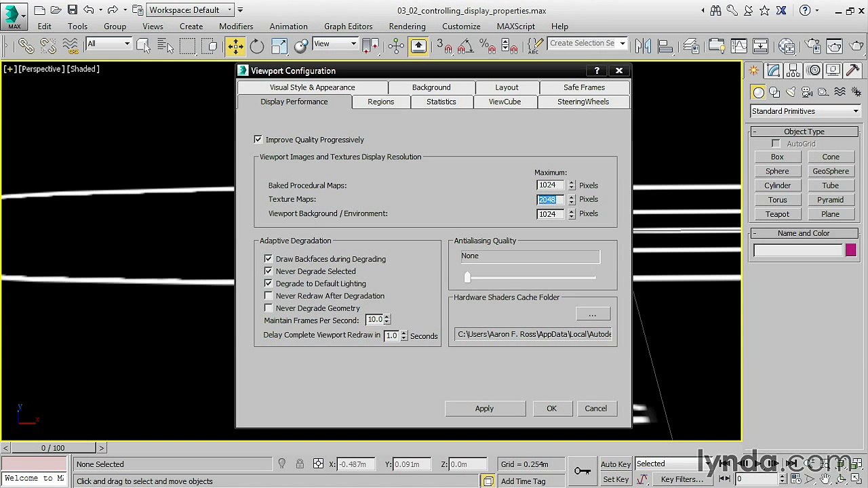
Task: Collapse the Name and Color rollout
Action: click(x=804, y=233)
